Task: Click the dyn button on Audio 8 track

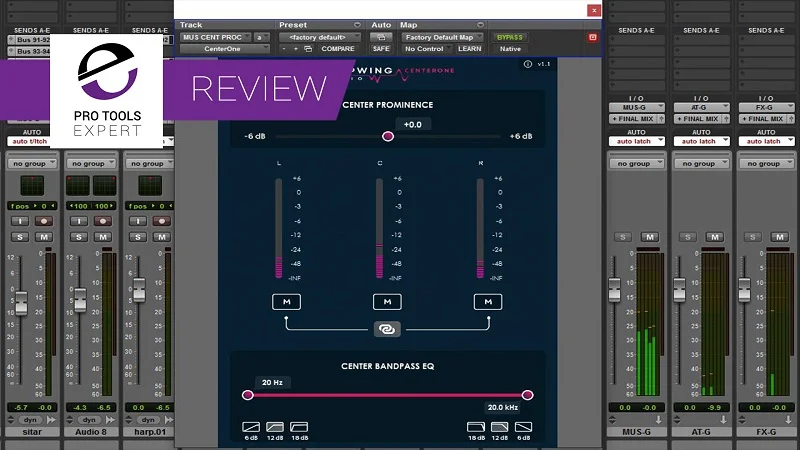Action: click(x=89, y=420)
